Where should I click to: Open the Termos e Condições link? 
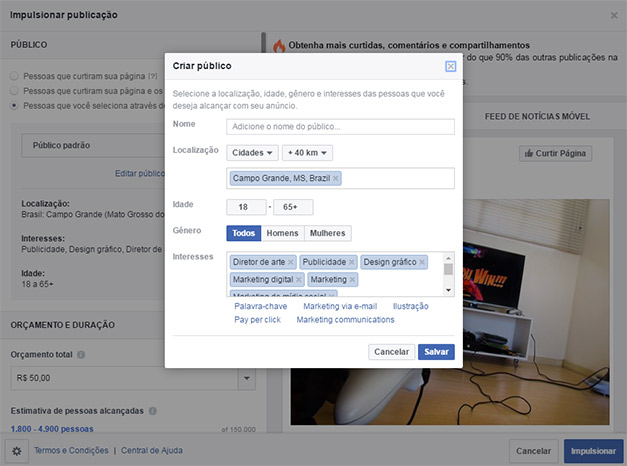coord(71,451)
